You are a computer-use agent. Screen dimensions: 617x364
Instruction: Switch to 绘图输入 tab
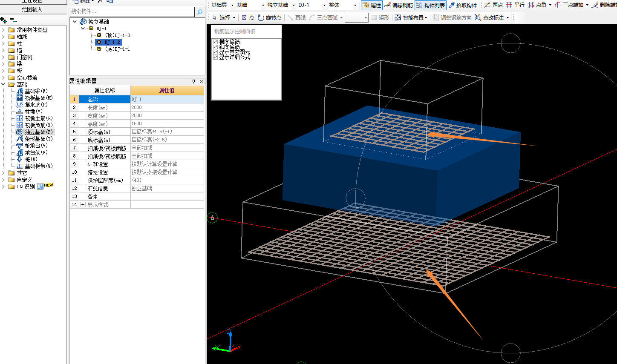tap(32, 9)
